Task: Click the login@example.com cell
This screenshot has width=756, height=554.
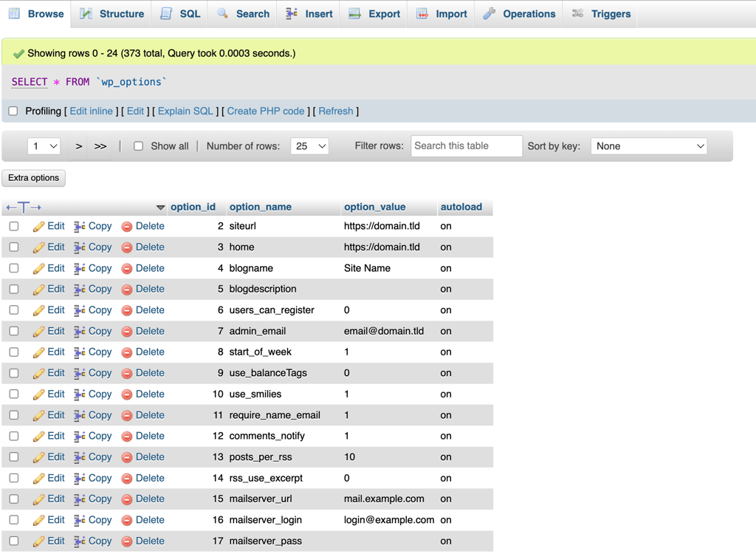Action: [x=389, y=520]
